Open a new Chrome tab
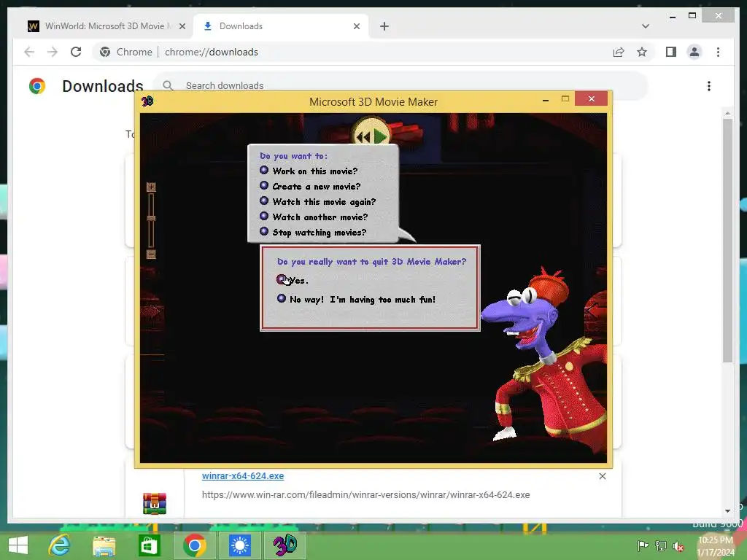 (x=384, y=26)
